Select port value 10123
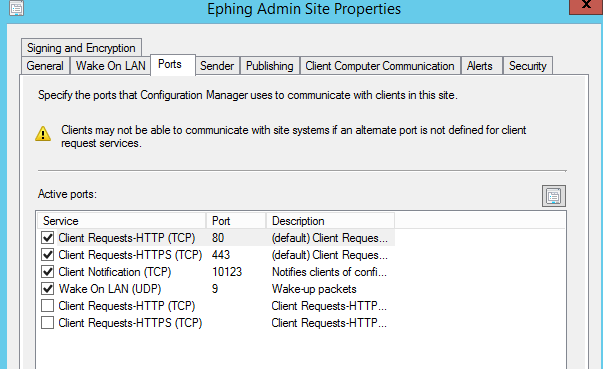This screenshot has width=603, height=369. [227, 272]
